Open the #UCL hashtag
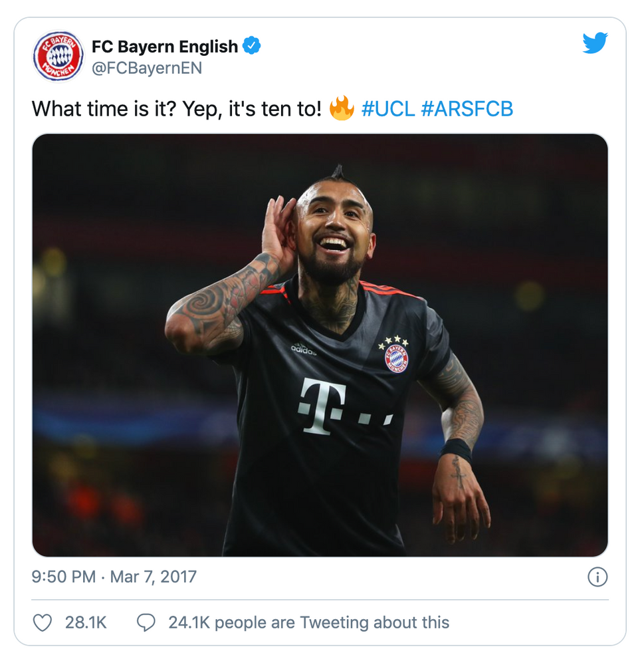The width and height of the screenshot is (644, 665). pos(387,109)
